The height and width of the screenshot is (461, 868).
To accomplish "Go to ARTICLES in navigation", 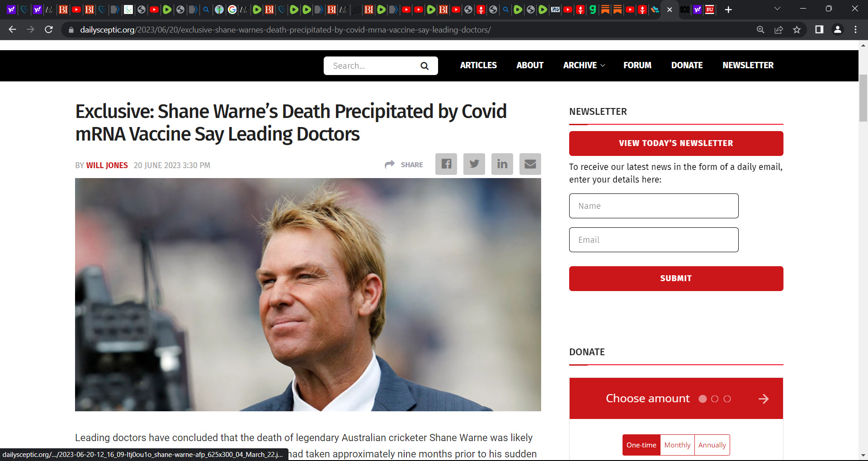I will 478,66.
